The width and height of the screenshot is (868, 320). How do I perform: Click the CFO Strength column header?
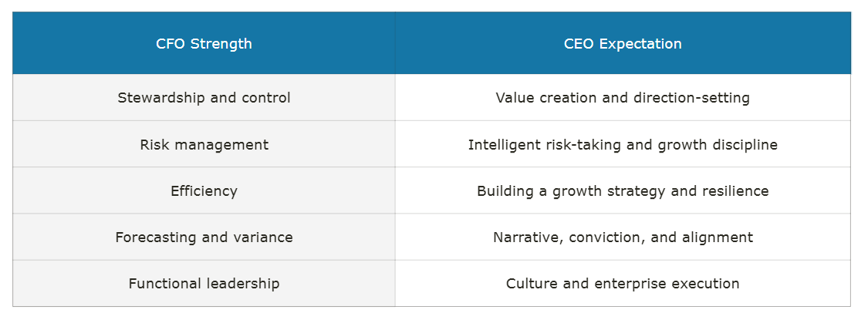click(204, 44)
